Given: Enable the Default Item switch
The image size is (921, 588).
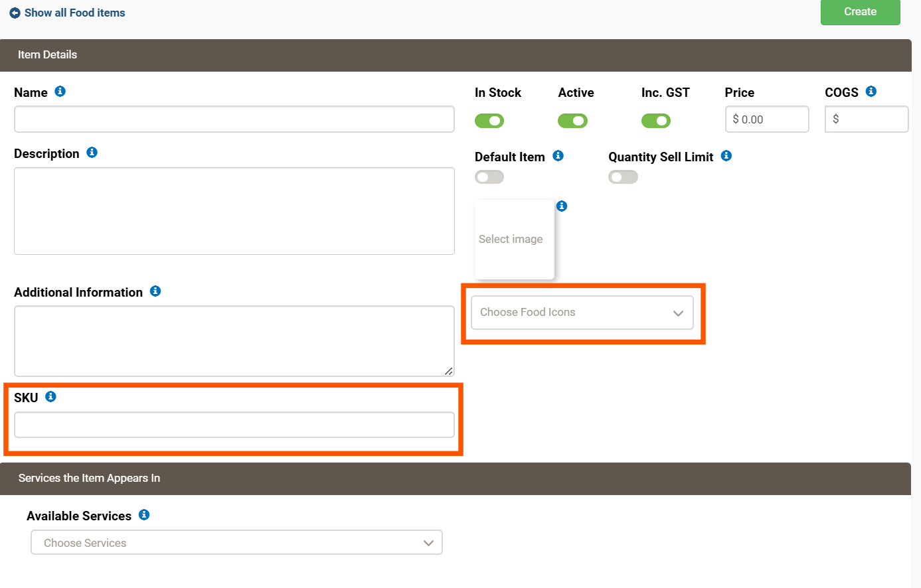Looking at the screenshot, I should coord(489,177).
